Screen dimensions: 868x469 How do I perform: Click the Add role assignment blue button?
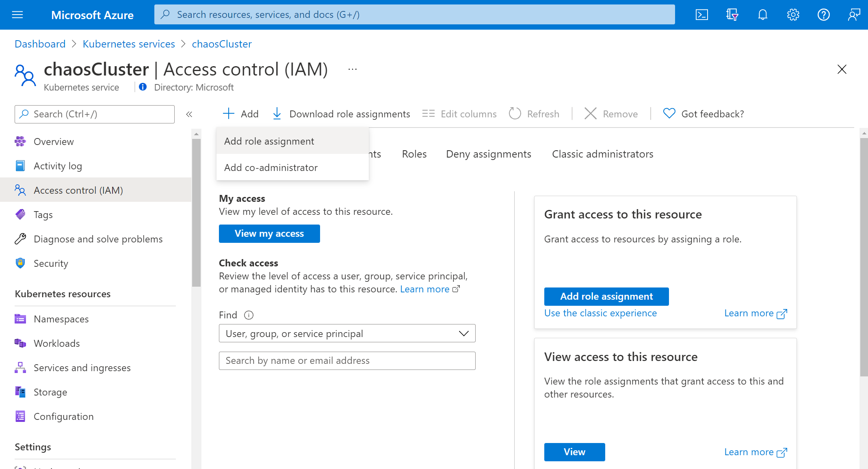606,296
